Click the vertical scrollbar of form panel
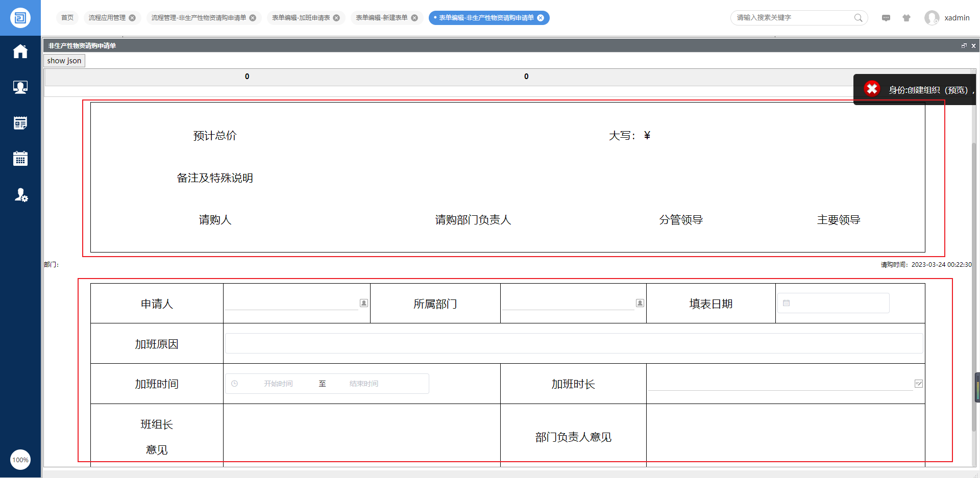Image resolution: width=980 pixels, height=478 pixels. point(974,286)
